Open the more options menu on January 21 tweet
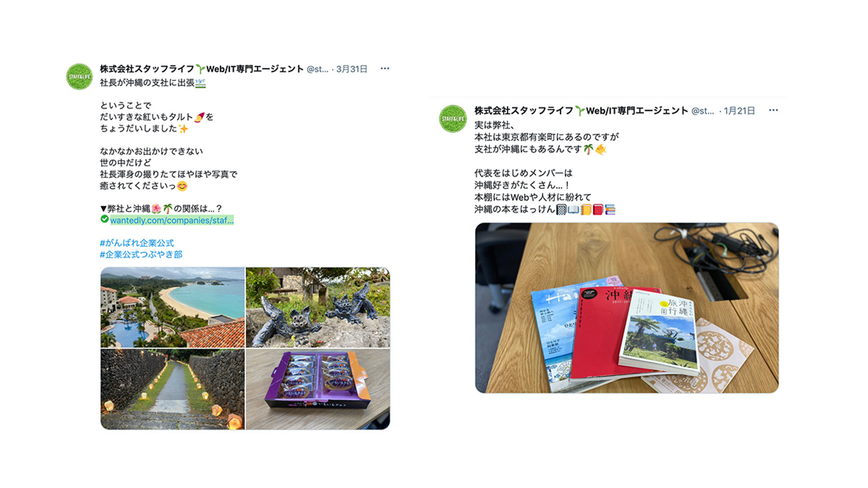Viewport: 868px width, 488px height. (x=773, y=110)
